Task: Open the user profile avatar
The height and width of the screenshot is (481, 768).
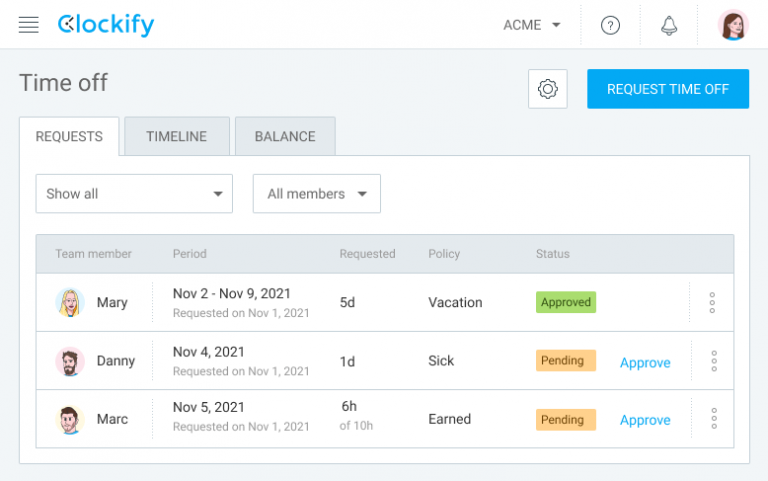Action: [733, 26]
